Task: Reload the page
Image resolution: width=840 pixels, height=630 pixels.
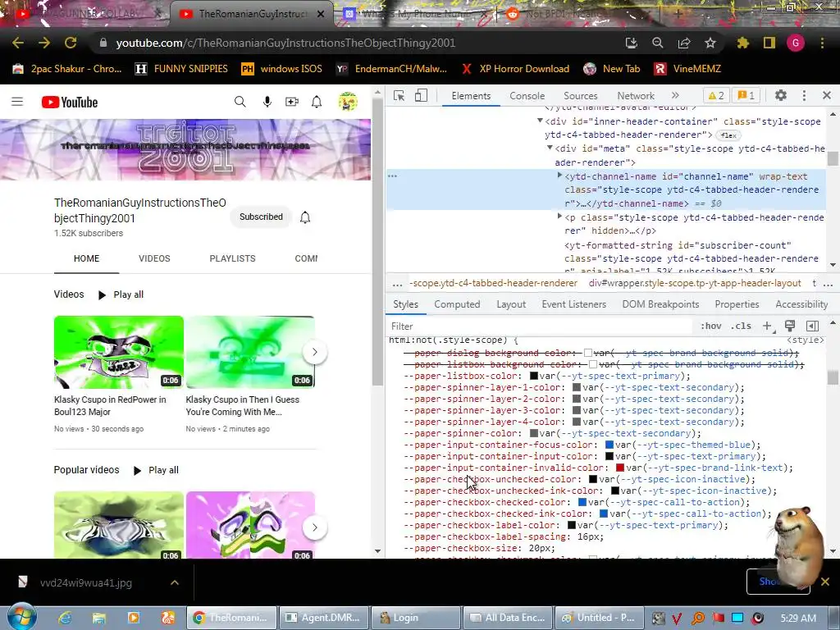Action: [71, 43]
